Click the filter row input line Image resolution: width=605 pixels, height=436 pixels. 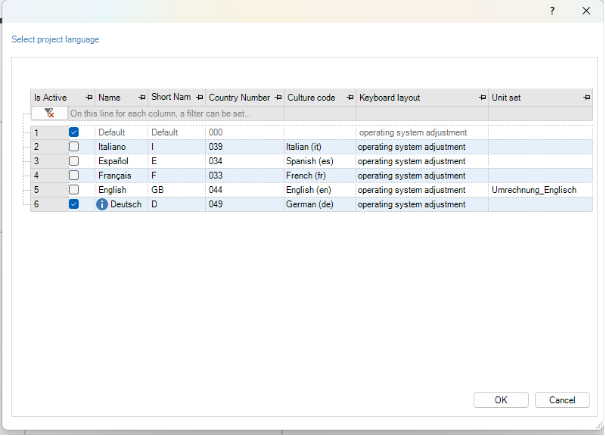pyautogui.click(x=330, y=113)
